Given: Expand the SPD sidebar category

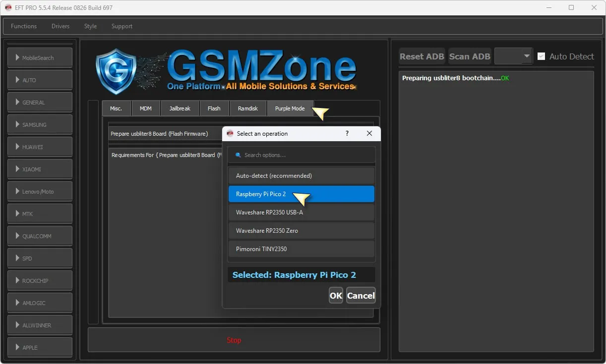Looking at the screenshot, I should coord(40,258).
